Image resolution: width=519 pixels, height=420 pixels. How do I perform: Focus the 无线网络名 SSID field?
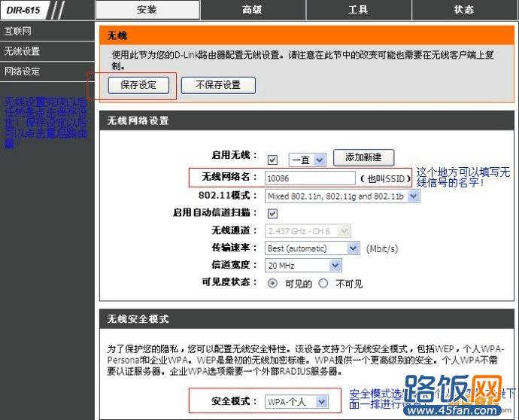pyautogui.click(x=310, y=178)
